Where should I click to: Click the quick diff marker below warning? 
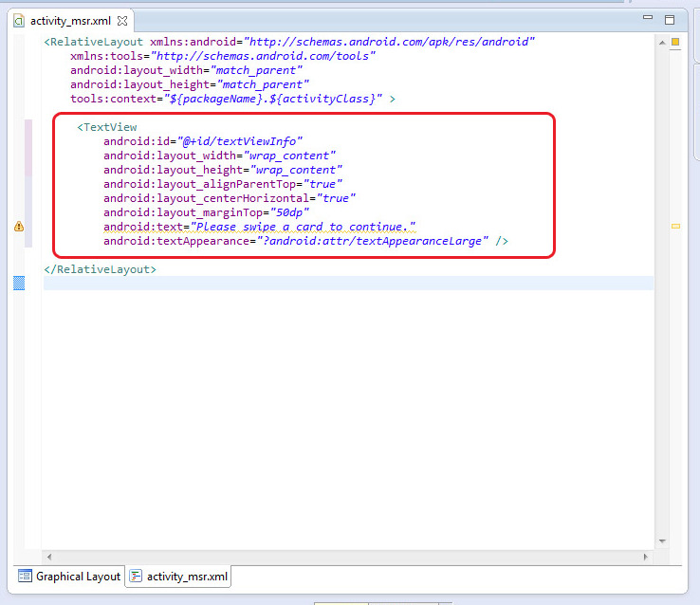(19, 283)
